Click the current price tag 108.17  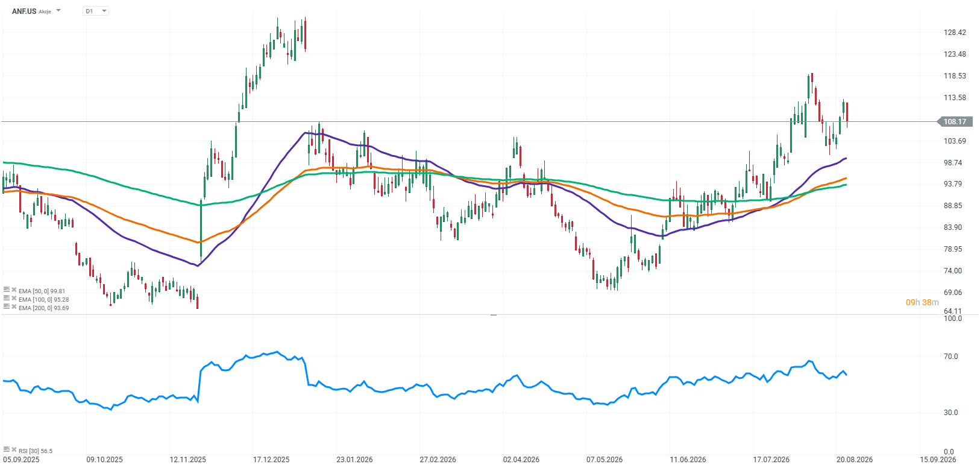[x=955, y=122]
